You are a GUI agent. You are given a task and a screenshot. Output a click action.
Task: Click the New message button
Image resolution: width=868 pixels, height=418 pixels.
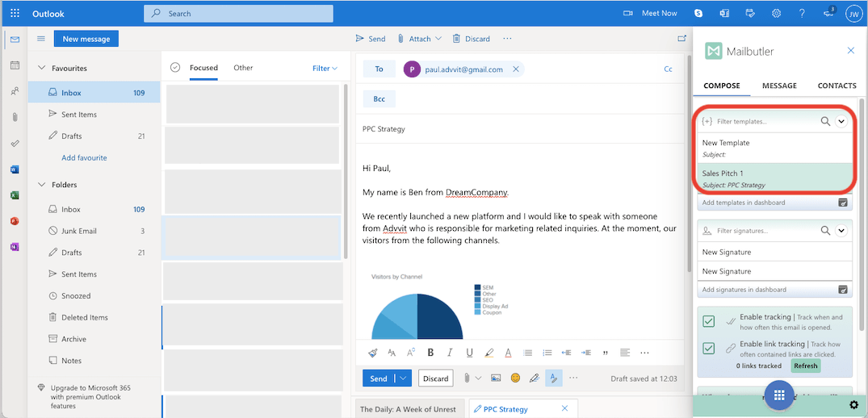(86, 39)
